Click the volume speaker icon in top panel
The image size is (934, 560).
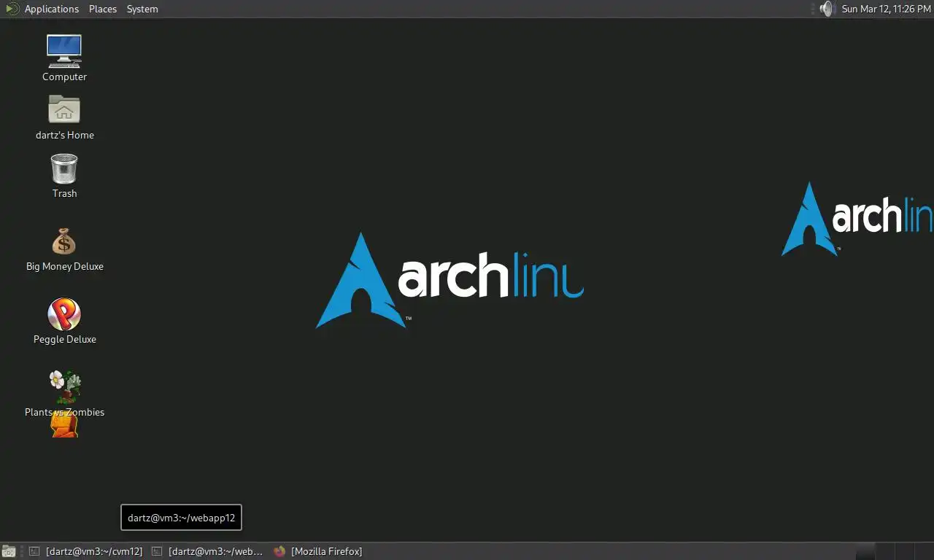(x=826, y=9)
